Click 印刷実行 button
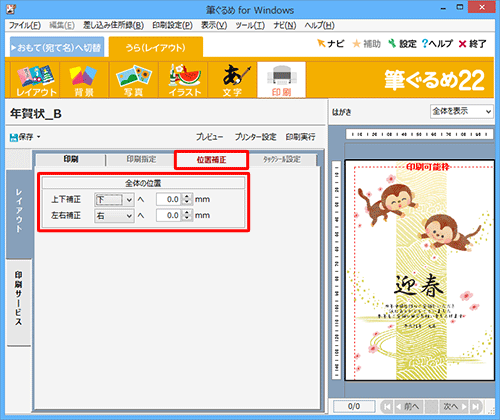500x420 pixels. pyautogui.click(x=300, y=137)
